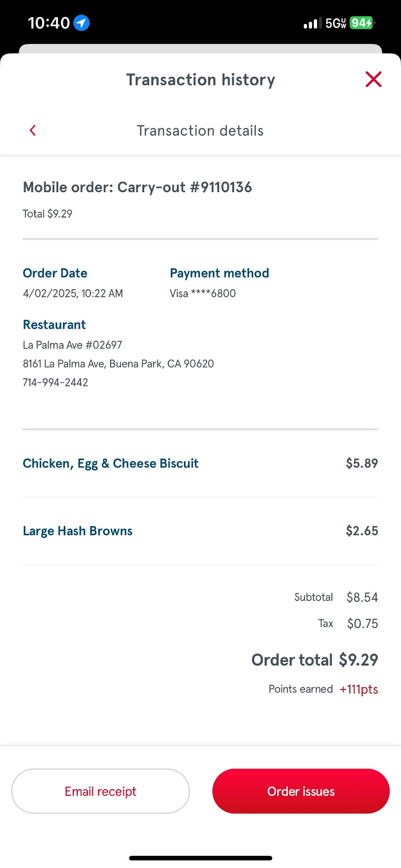
Task: Tap the 5G network indicator
Action: (x=335, y=23)
